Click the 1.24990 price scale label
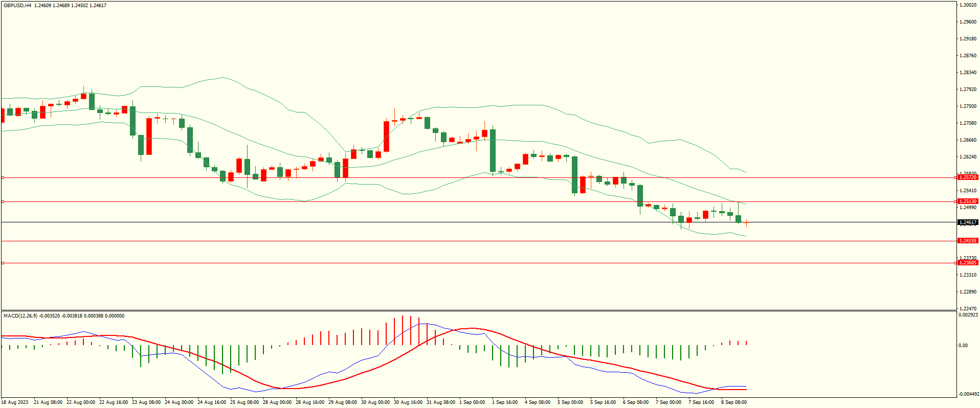 point(968,208)
